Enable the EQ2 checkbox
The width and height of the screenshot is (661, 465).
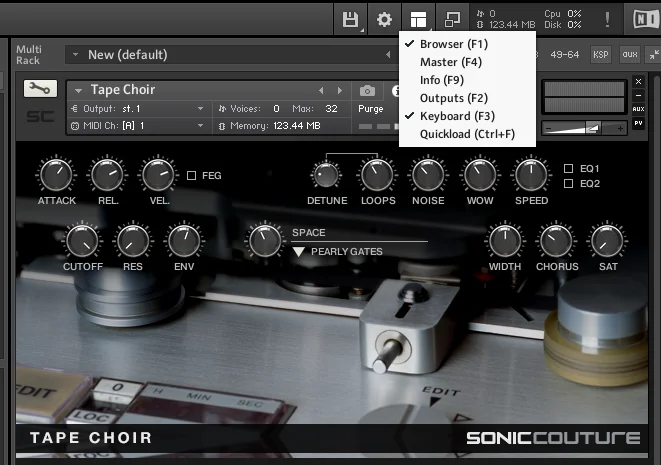click(x=568, y=184)
